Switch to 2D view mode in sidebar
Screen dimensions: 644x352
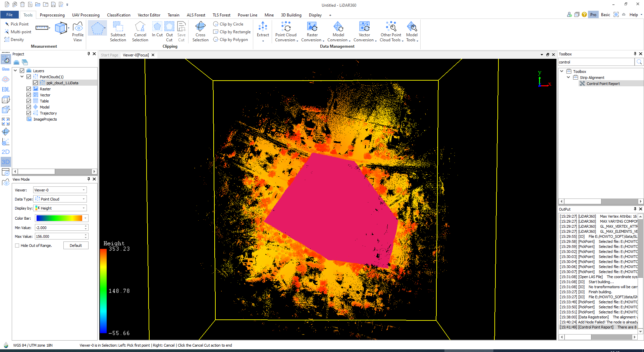pyautogui.click(x=6, y=152)
